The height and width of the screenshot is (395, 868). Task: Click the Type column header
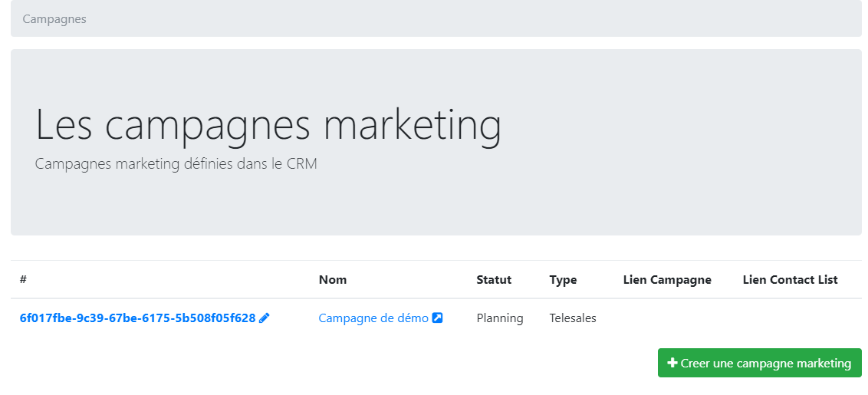click(x=563, y=280)
